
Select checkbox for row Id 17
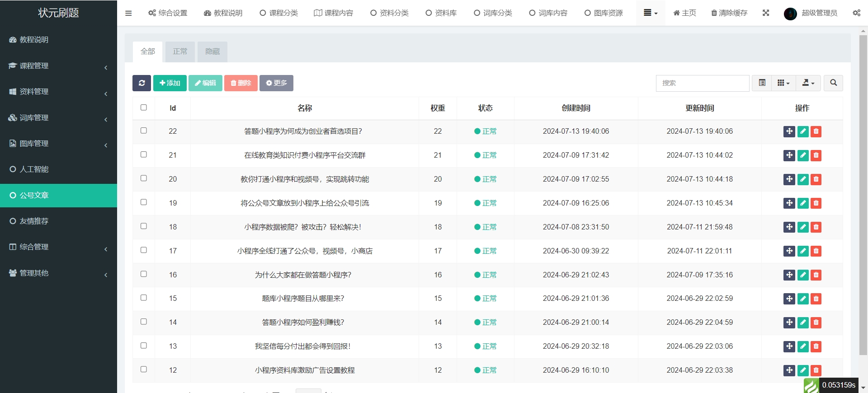[x=144, y=250]
